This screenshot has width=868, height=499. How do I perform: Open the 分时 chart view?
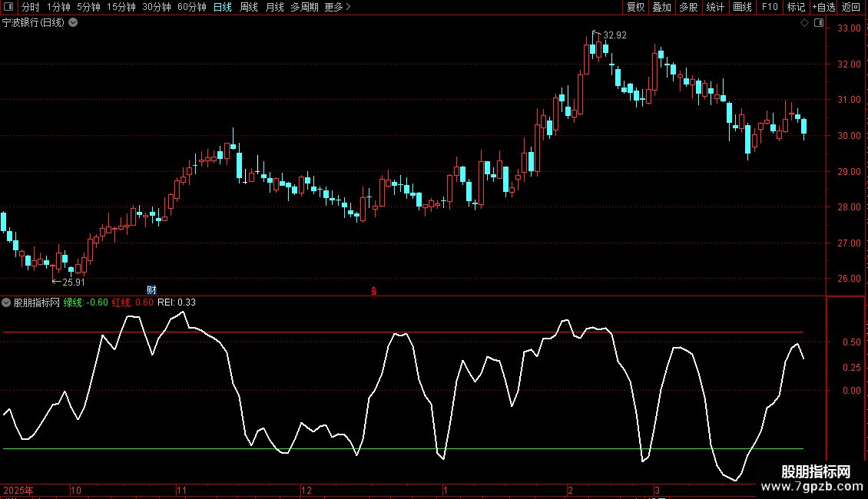31,7
